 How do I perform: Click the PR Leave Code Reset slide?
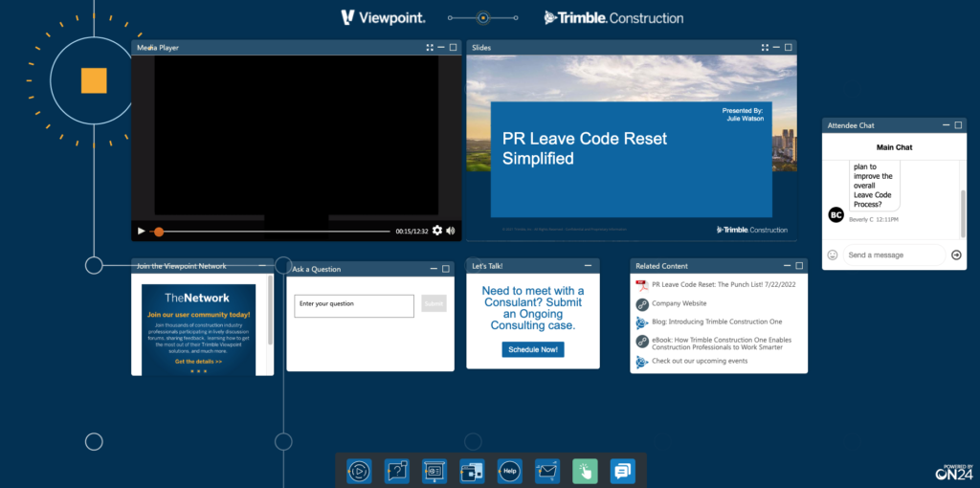632,147
